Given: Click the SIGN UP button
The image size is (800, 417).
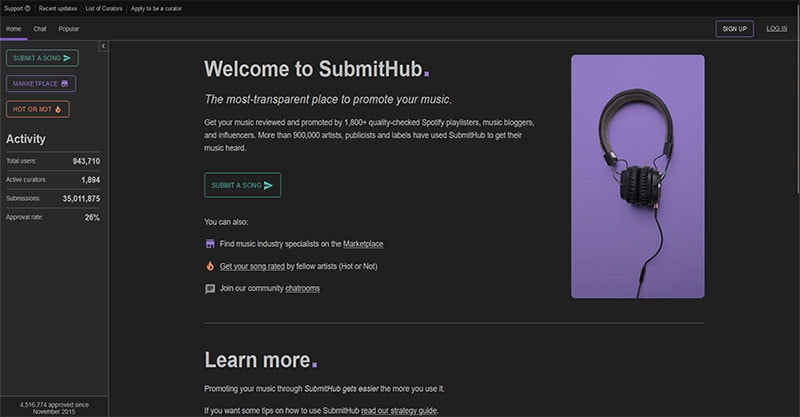Looking at the screenshot, I should coord(734,29).
